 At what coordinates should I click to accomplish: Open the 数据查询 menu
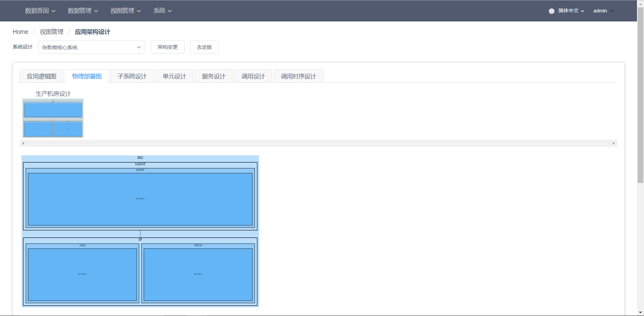tap(40, 11)
